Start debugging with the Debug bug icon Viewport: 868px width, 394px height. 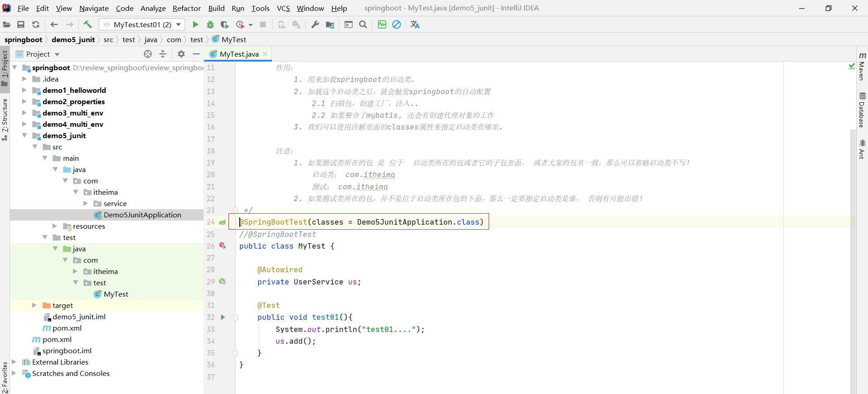click(210, 24)
